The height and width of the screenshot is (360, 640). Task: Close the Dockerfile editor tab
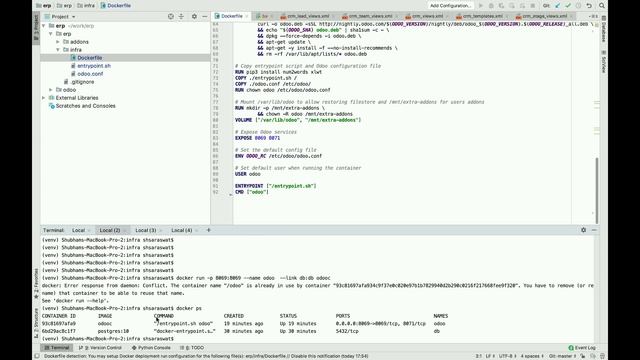click(247, 16)
